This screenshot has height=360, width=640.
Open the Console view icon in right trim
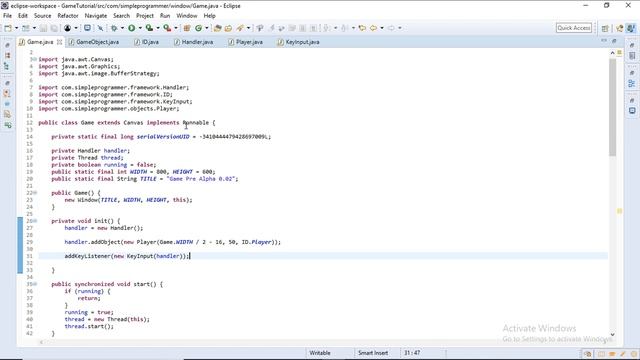(x=632, y=111)
